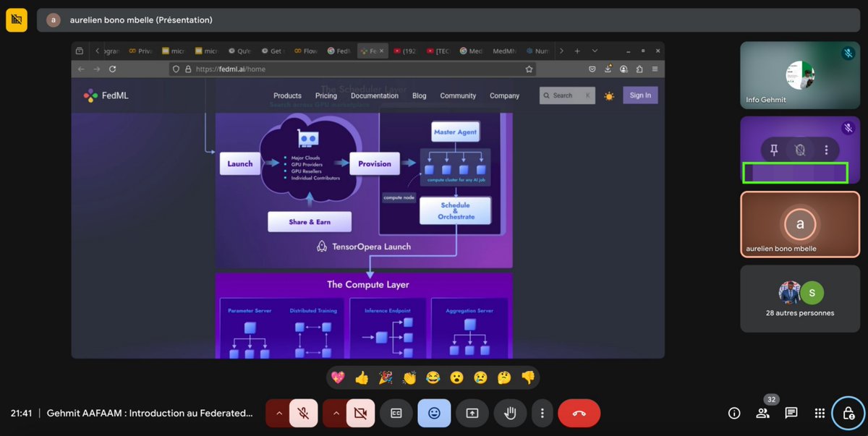Open browser downloads icon
The image size is (868, 436).
(x=608, y=69)
